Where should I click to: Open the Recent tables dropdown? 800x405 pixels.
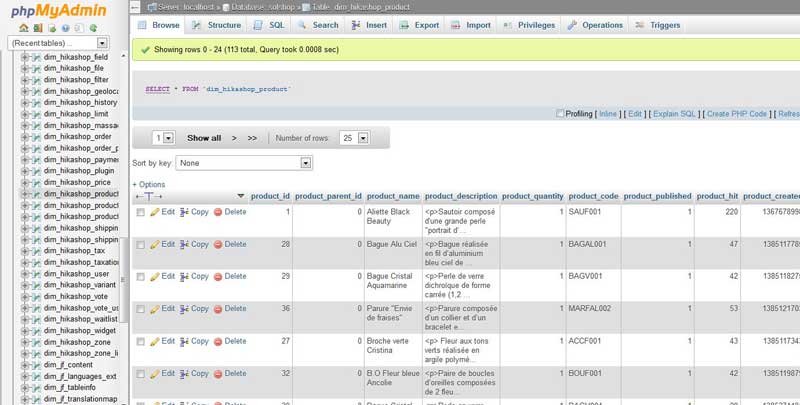(x=58, y=43)
